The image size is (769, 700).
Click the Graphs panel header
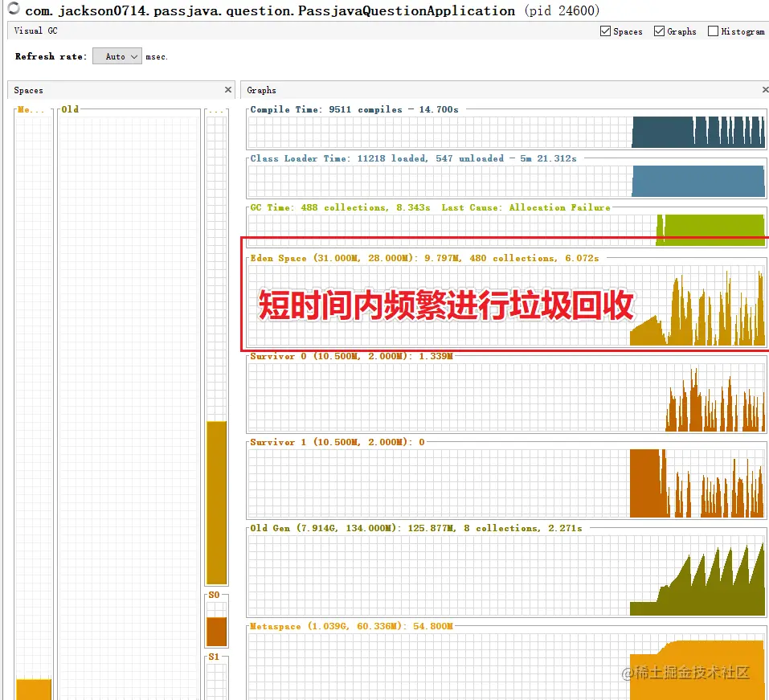point(505,90)
